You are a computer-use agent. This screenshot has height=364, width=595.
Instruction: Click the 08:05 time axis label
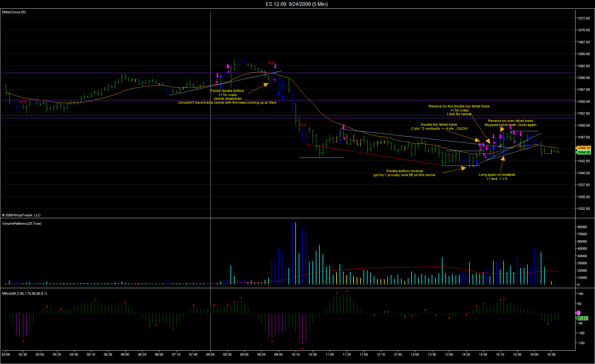(x=210, y=354)
